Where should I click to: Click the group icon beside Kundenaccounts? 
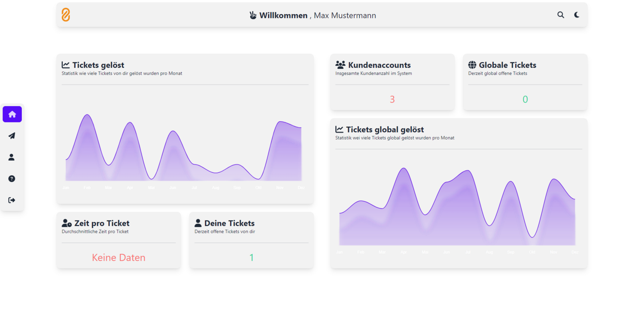[340, 65]
